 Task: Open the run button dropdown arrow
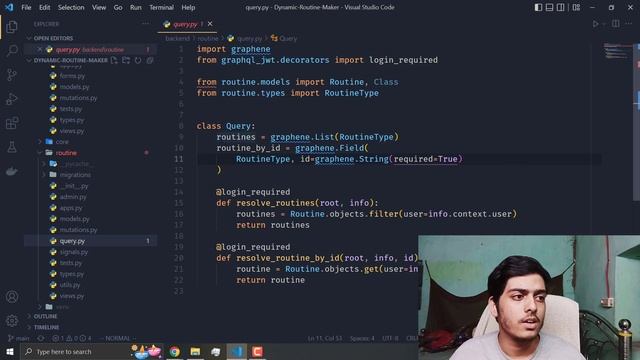(x=604, y=24)
